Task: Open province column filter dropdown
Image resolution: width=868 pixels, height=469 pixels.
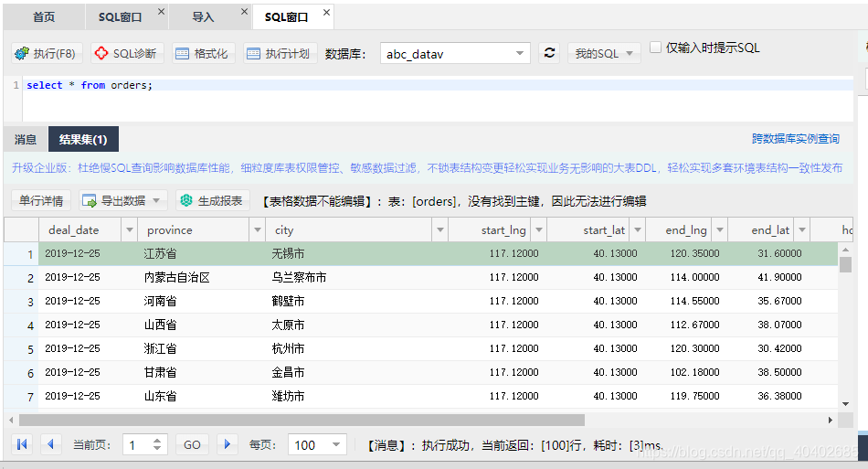Action: tap(258, 229)
